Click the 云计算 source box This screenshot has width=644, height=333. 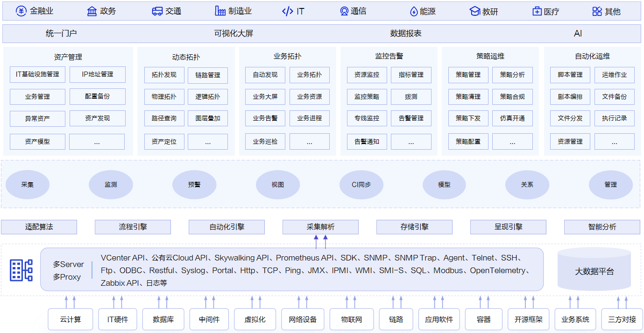(71, 319)
